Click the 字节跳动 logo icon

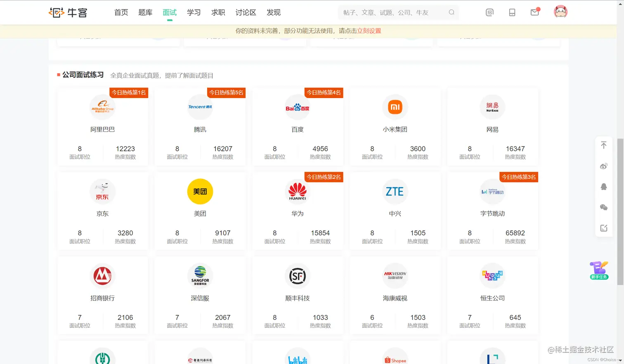coord(492,191)
